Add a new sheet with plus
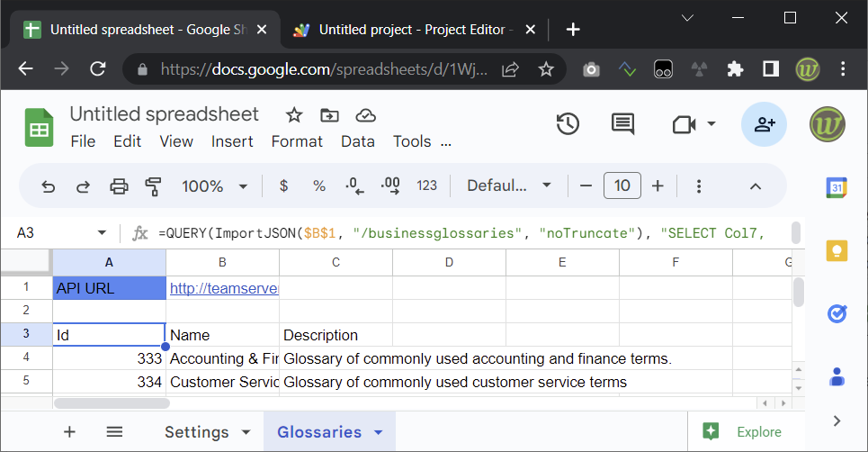The height and width of the screenshot is (452, 868). [69, 431]
